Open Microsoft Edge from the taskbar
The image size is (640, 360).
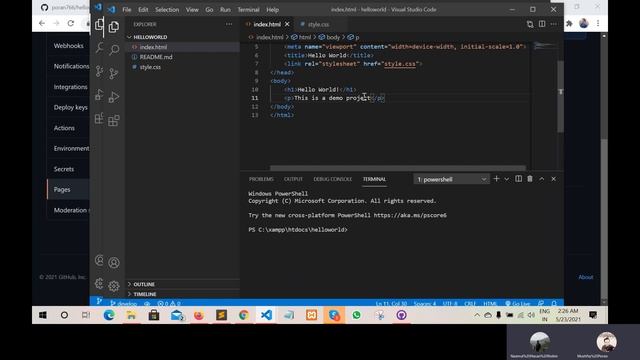coord(109,315)
